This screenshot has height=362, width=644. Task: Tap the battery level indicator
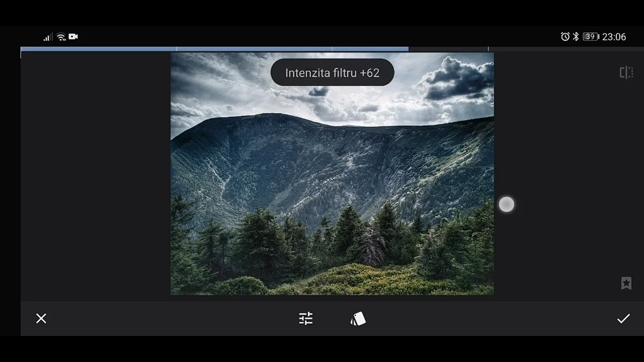tap(591, 36)
